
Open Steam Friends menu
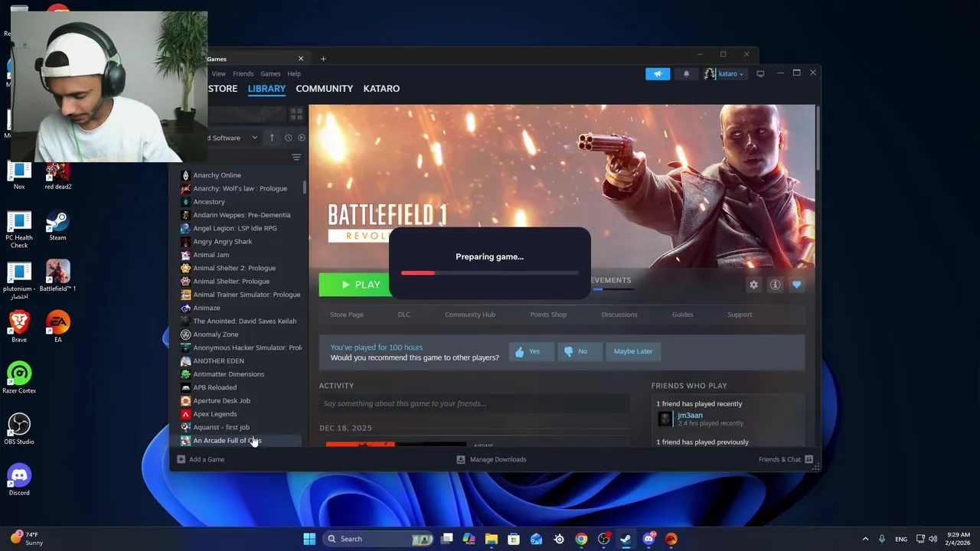pos(243,73)
